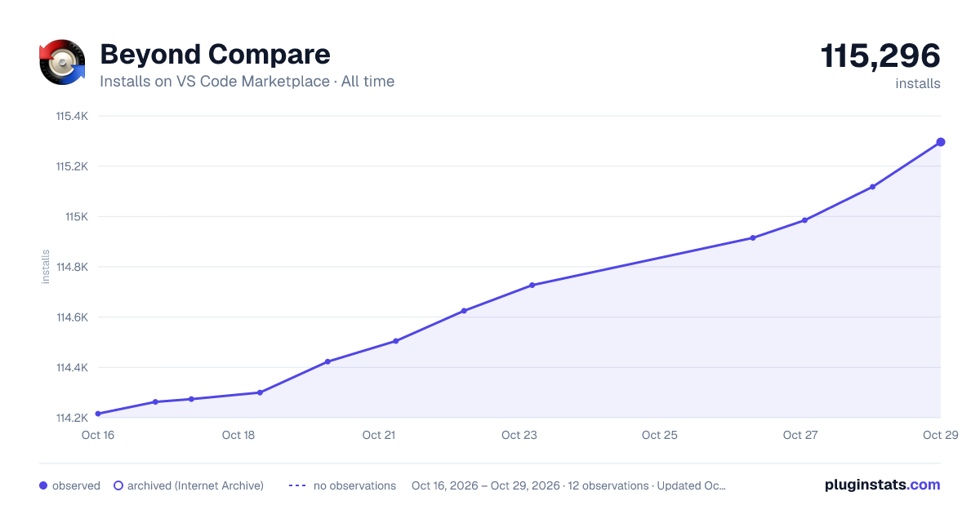
Task: Click the Oct 25 x-axis label
Action: pos(660,435)
